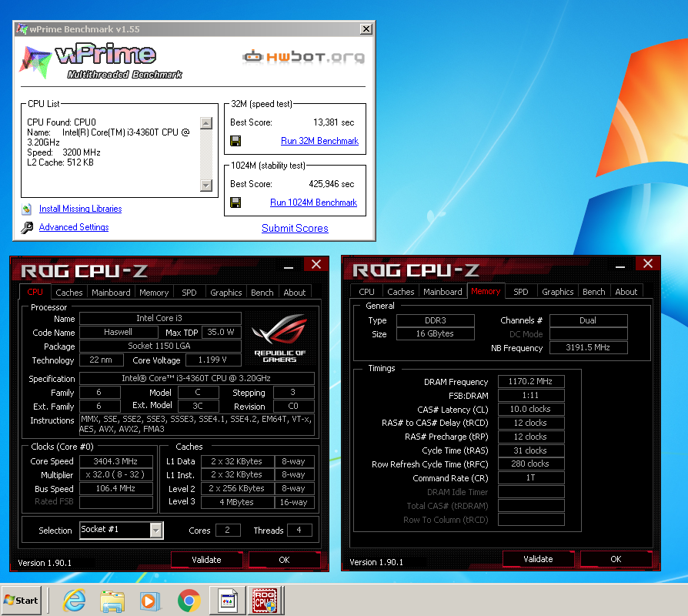Click the Install Missing Libraries icon
Viewport: 688px width, 616px height.
(26, 209)
